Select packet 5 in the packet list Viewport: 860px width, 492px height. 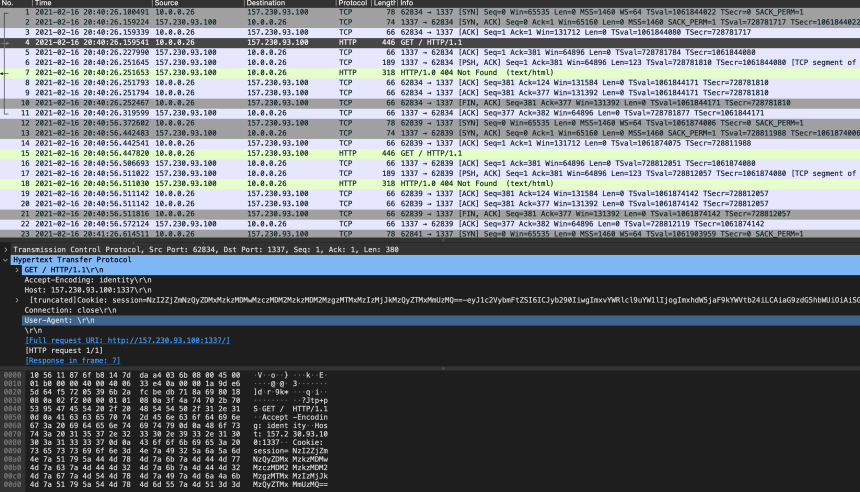[430, 53]
